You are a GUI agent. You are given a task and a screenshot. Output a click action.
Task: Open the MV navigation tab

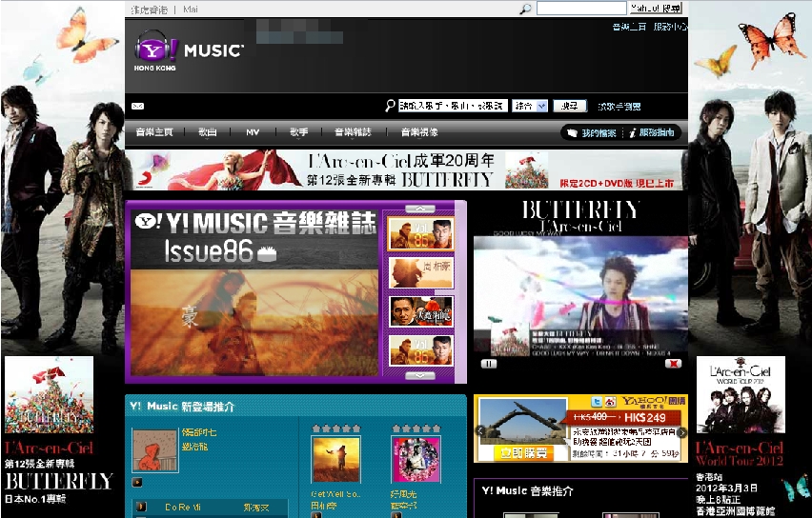click(x=253, y=132)
